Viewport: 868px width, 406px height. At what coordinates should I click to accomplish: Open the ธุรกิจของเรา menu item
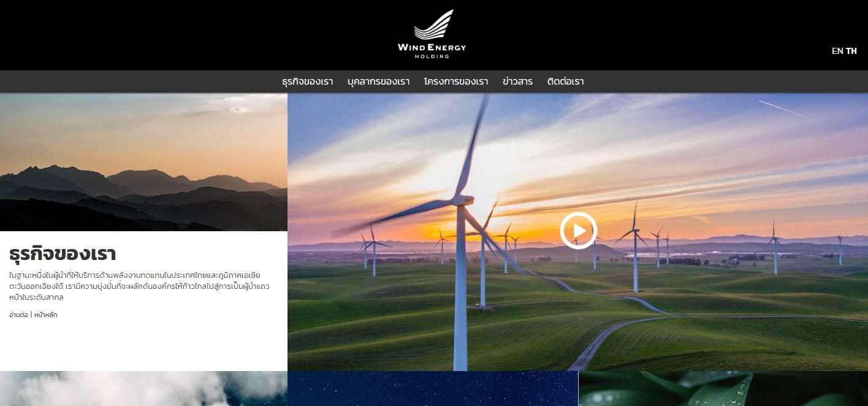pos(308,82)
